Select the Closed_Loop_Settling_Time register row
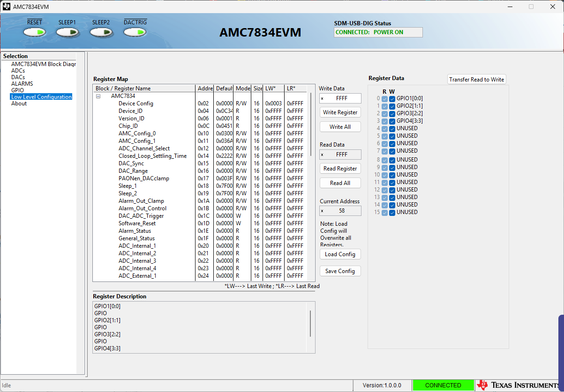Screen dimensions: 564x392 point(200,156)
